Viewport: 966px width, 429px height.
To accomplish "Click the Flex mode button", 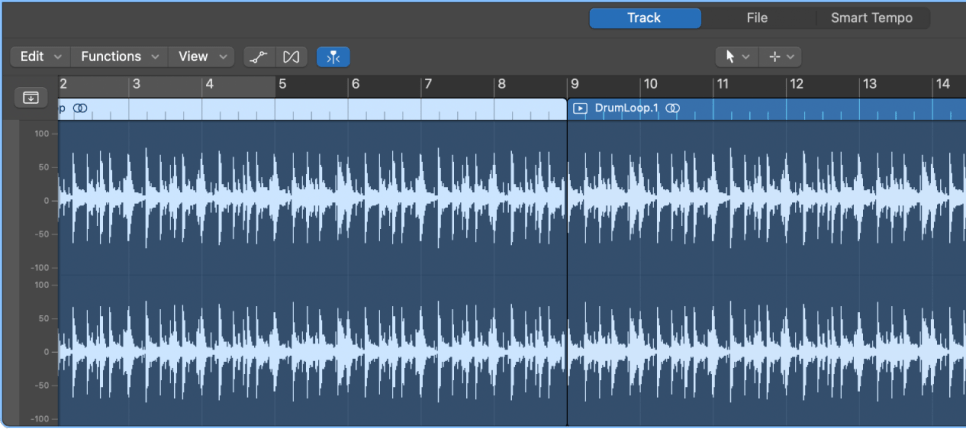I will coord(291,57).
